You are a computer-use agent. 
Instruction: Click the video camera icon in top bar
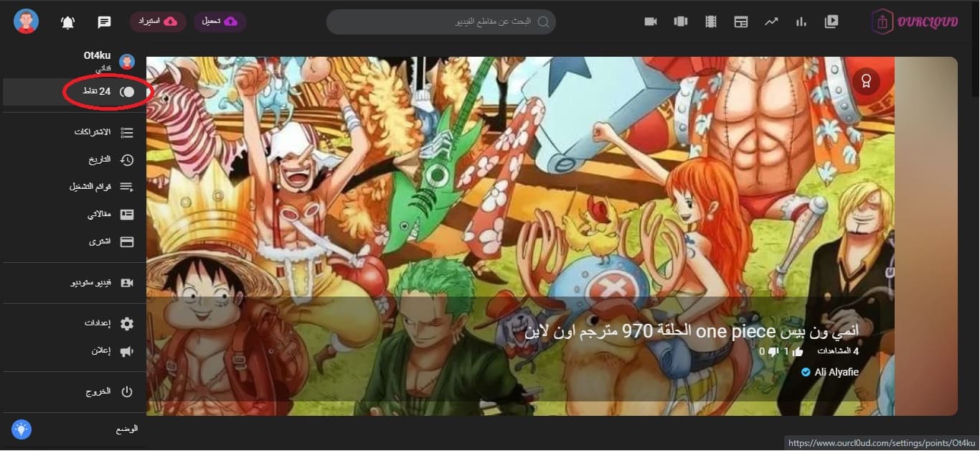651,22
